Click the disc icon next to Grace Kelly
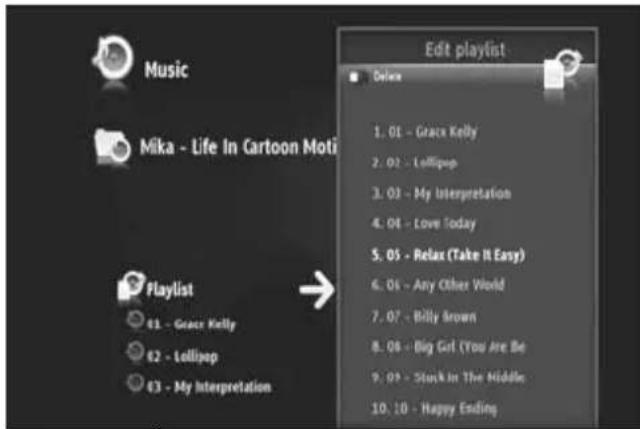 coord(135,319)
